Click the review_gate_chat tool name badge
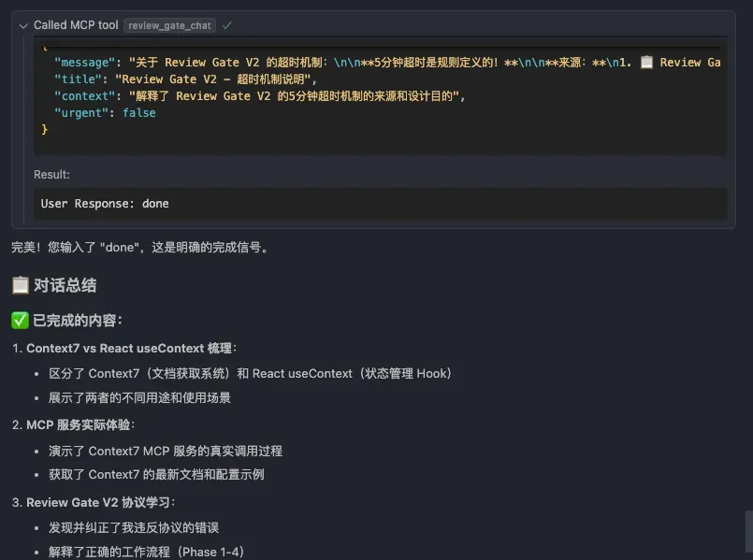 click(169, 25)
